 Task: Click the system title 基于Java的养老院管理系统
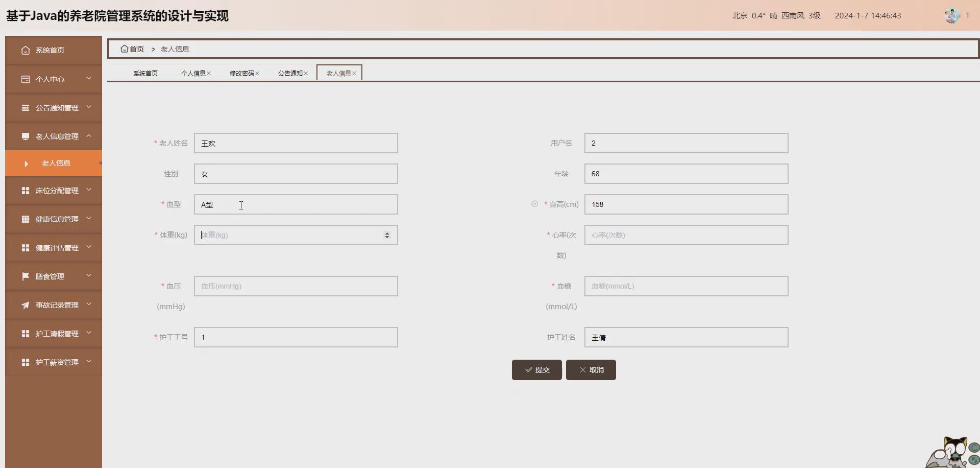click(x=117, y=16)
